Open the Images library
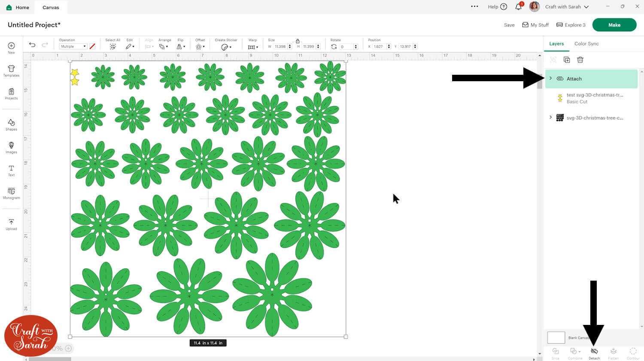 11,147
